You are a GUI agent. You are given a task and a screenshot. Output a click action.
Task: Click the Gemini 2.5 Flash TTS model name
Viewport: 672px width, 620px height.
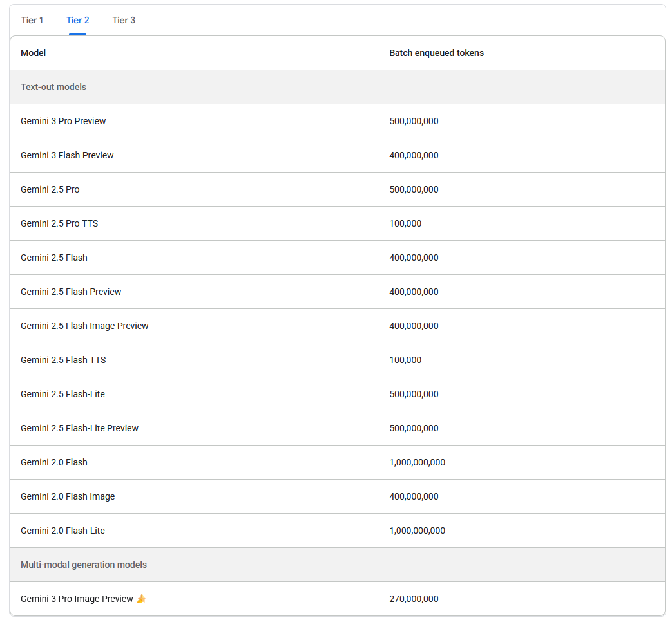[x=63, y=360]
